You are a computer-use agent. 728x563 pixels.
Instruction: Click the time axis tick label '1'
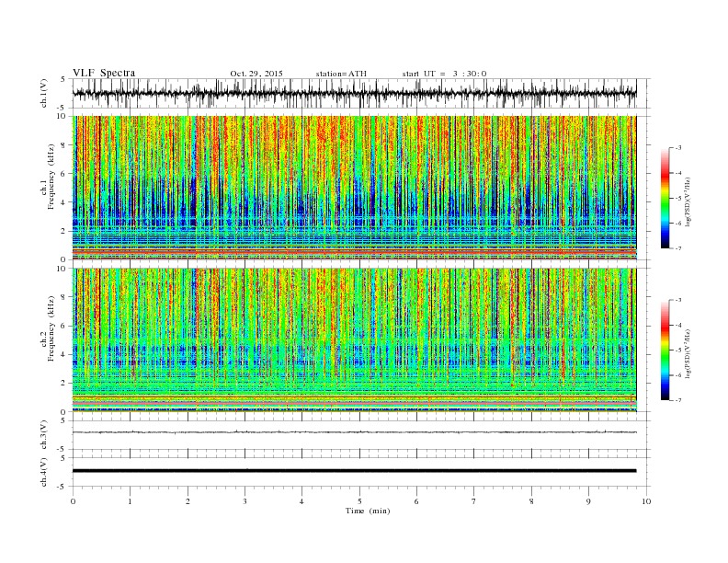130,501
